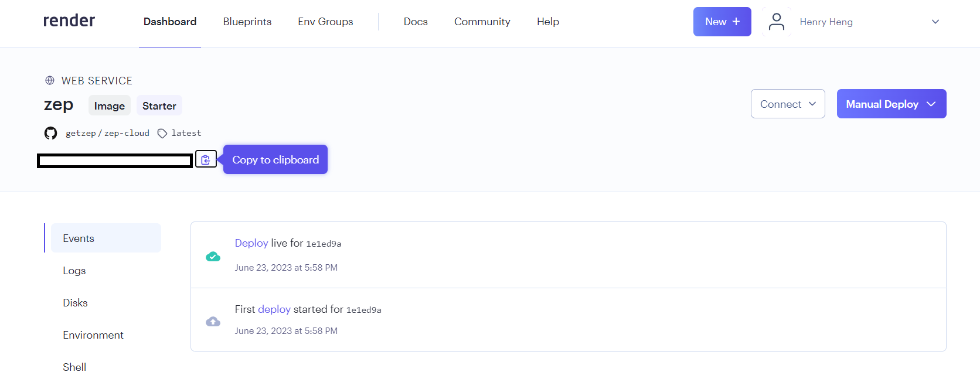Click the deploy started upload cloud icon
This screenshot has width=980, height=382.
(x=213, y=322)
